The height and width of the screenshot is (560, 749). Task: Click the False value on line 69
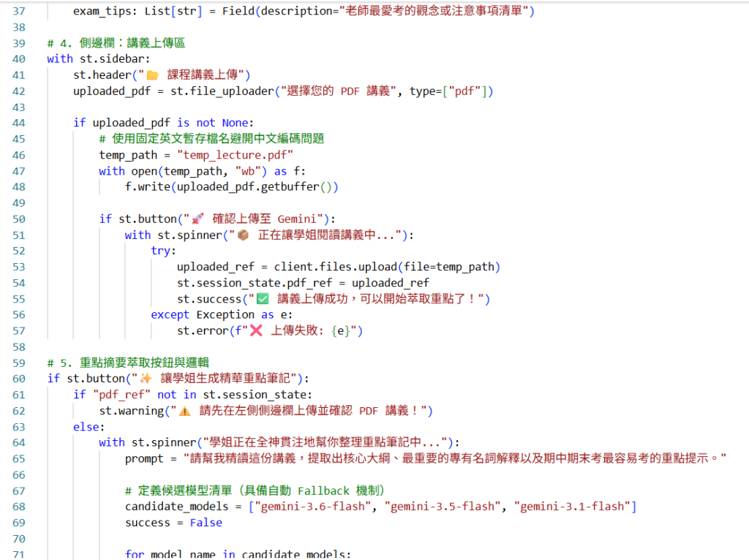point(206,523)
